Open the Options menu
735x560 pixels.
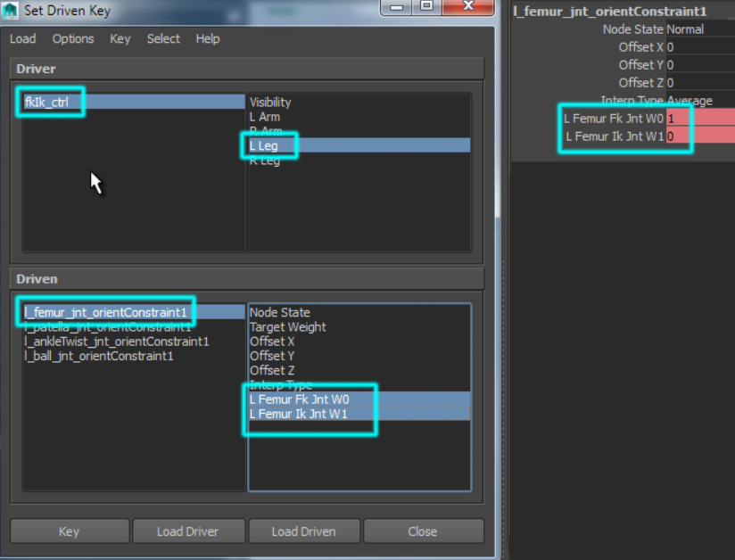pyautogui.click(x=73, y=39)
